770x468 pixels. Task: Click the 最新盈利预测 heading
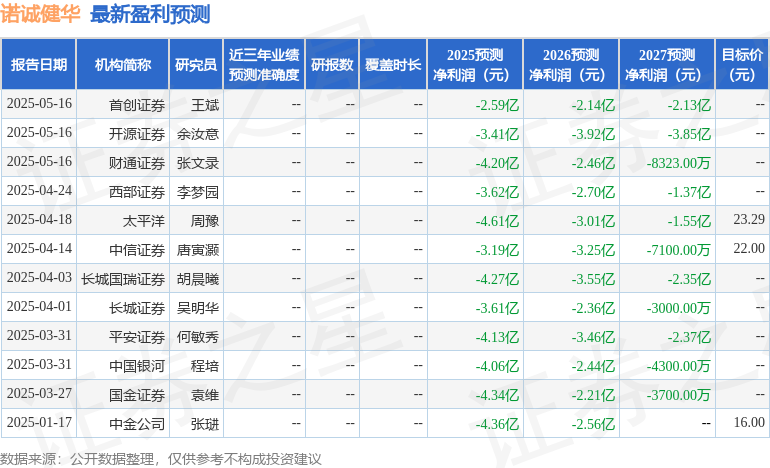coord(150,14)
